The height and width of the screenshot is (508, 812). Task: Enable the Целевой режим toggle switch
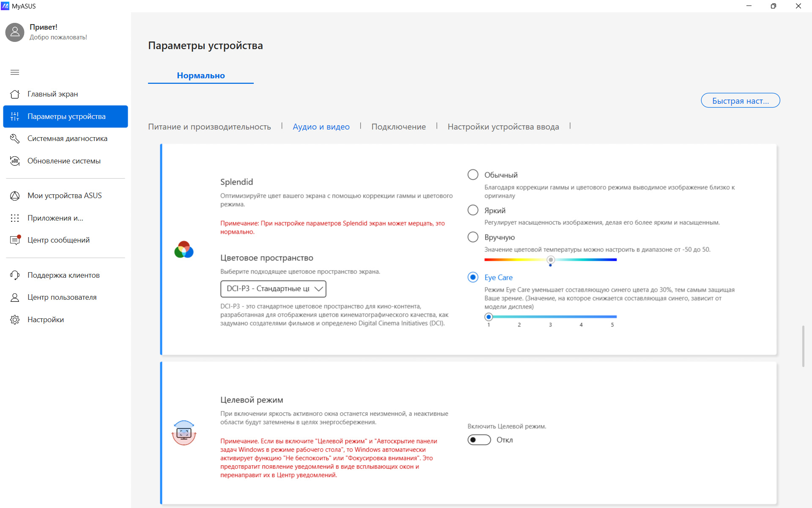click(x=479, y=440)
